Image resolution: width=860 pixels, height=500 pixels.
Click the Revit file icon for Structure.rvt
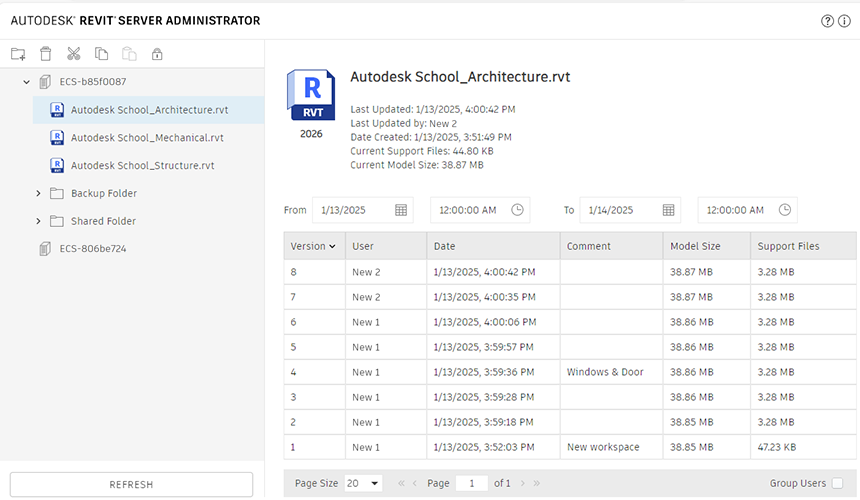57,166
